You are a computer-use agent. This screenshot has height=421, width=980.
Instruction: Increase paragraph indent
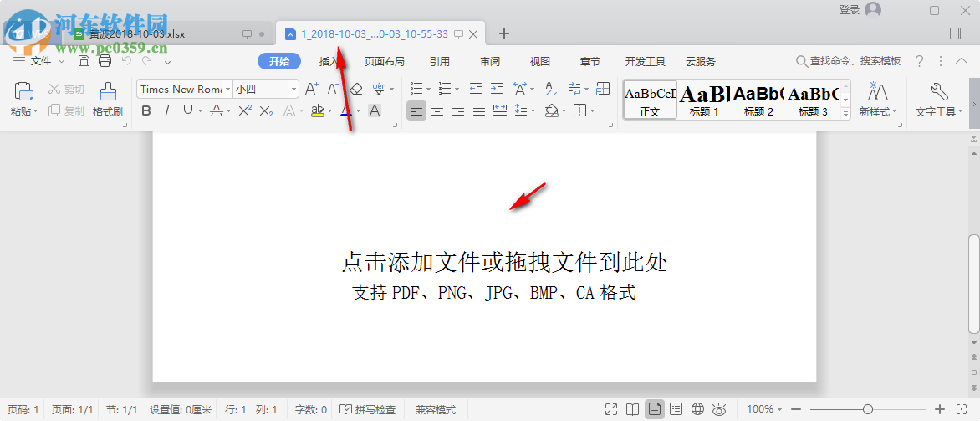(497, 89)
